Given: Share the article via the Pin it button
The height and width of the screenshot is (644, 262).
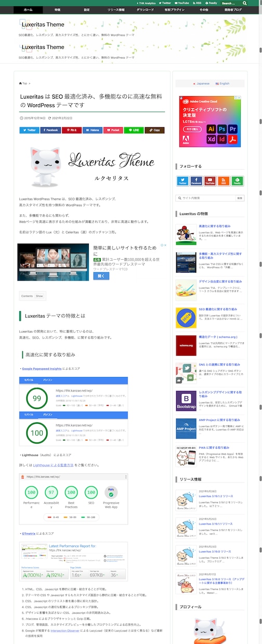Looking at the screenshot, I should [71, 130].
